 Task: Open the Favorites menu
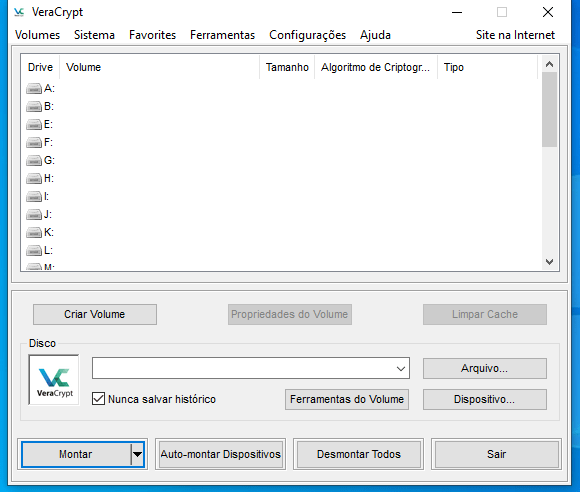pyautogui.click(x=152, y=35)
